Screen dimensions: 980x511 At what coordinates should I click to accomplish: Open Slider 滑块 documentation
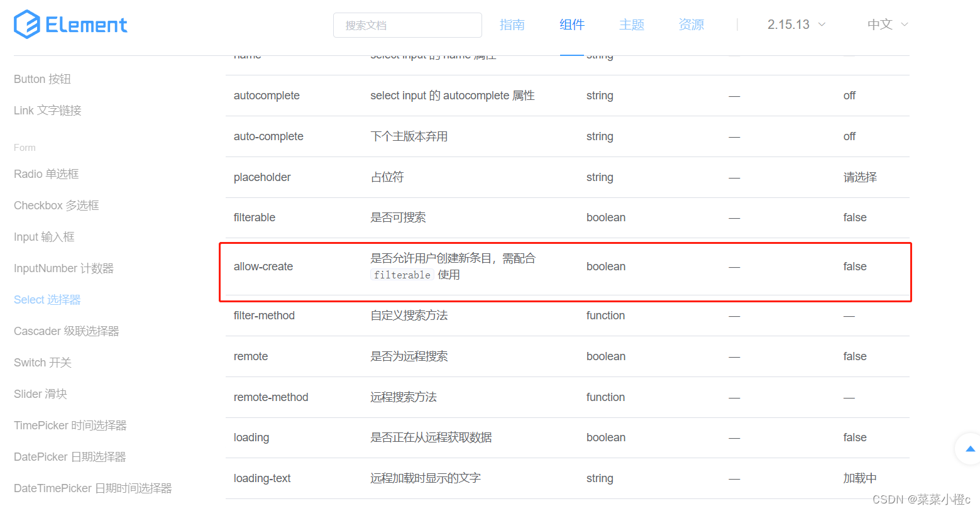pos(40,393)
